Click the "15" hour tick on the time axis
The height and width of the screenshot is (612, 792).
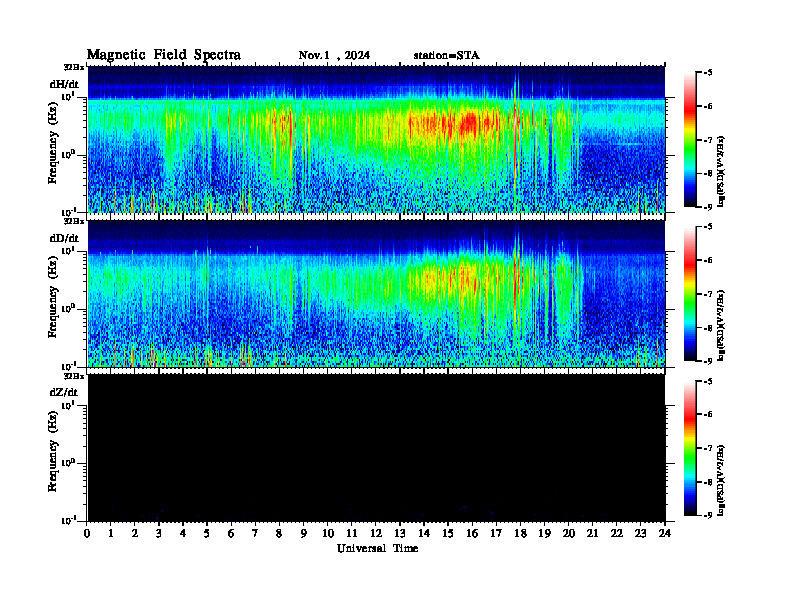point(448,533)
